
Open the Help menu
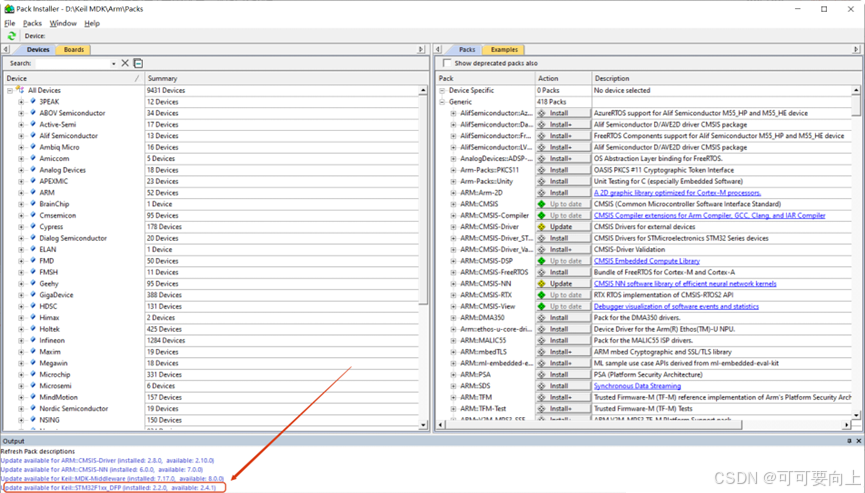click(x=92, y=23)
